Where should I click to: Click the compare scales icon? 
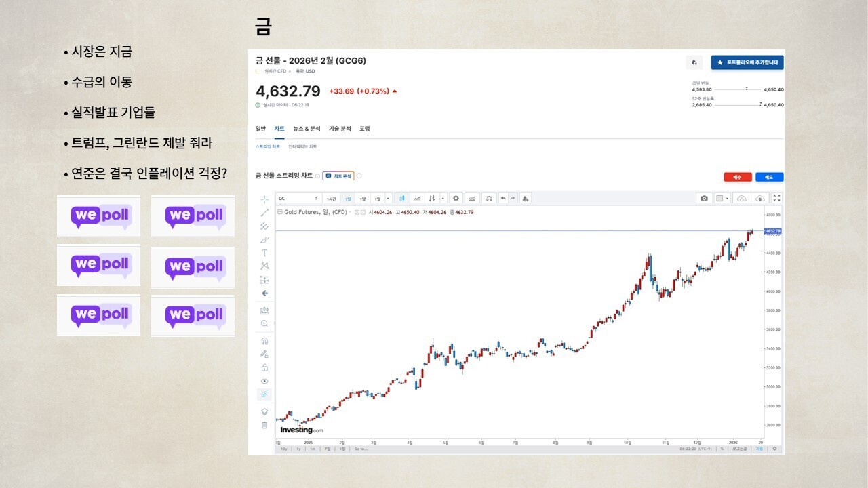pyautogui.click(x=488, y=199)
